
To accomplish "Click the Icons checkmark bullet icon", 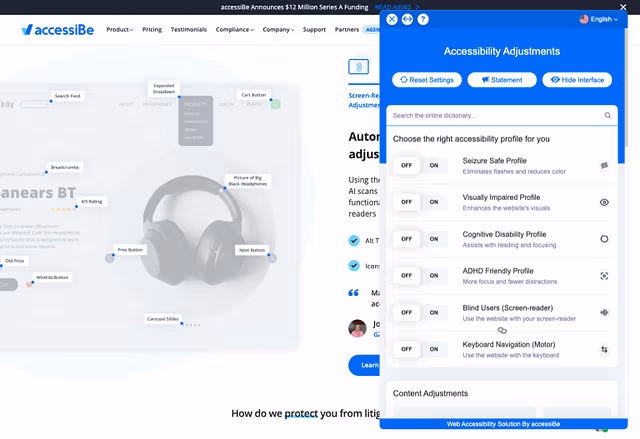I will click(x=354, y=266).
